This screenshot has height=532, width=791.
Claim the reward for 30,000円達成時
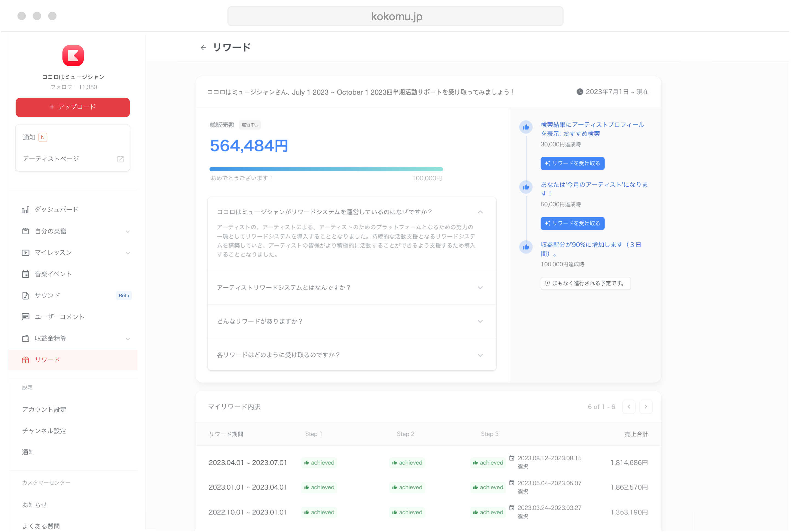coord(572,164)
